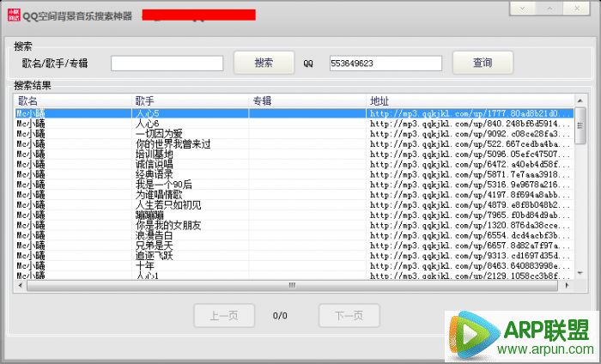The height and width of the screenshot is (364, 601).
Task: Click the red app icon in title bar
Action: 14,15
